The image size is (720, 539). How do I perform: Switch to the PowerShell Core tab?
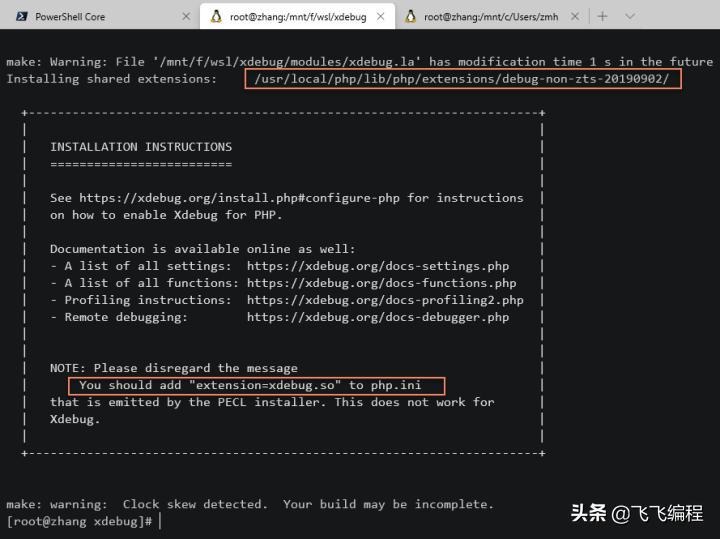pyautogui.click(x=99, y=17)
